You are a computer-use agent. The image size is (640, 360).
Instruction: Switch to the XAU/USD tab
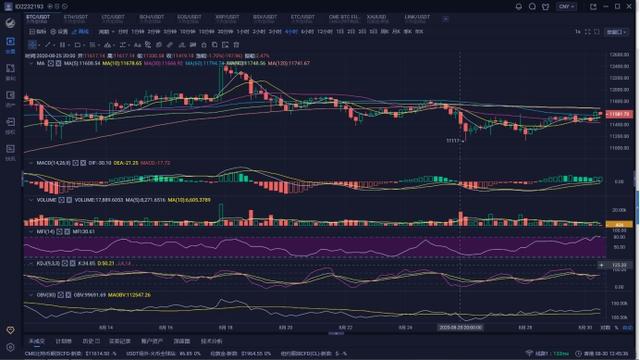tap(377, 19)
